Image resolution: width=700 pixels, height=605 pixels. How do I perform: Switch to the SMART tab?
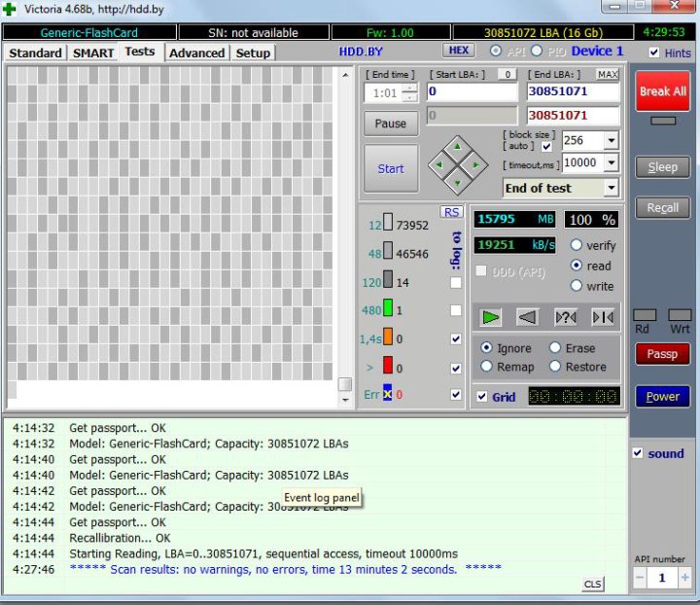point(93,53)
